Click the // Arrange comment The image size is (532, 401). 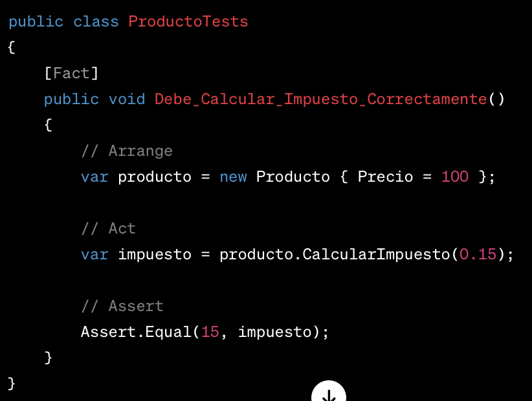pyautogui.click(x=127, y=151)
